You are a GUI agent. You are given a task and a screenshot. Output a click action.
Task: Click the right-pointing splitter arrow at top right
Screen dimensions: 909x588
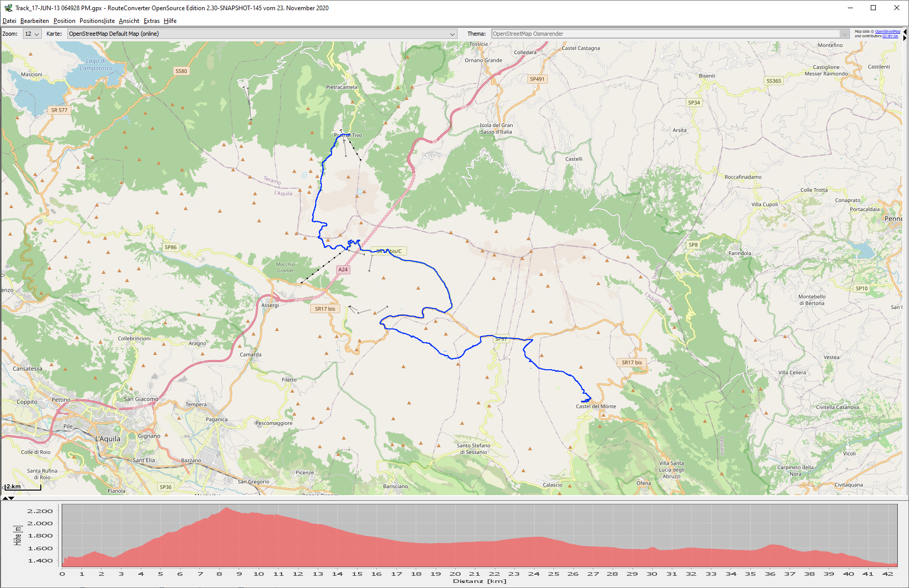click(905, 38)
